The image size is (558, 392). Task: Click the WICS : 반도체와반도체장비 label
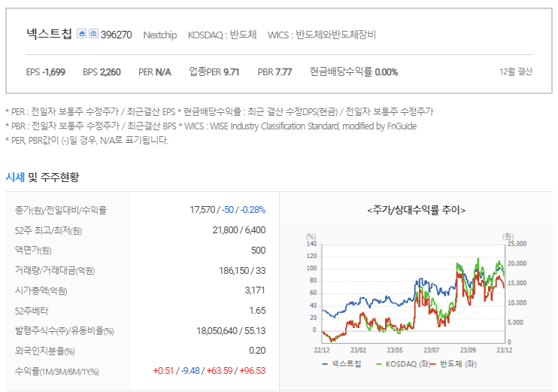coord(322,35)
